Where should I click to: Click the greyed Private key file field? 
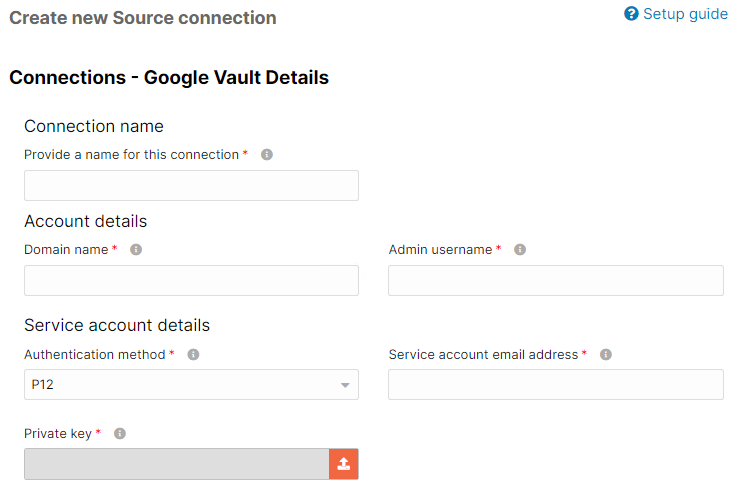[177, 464]
